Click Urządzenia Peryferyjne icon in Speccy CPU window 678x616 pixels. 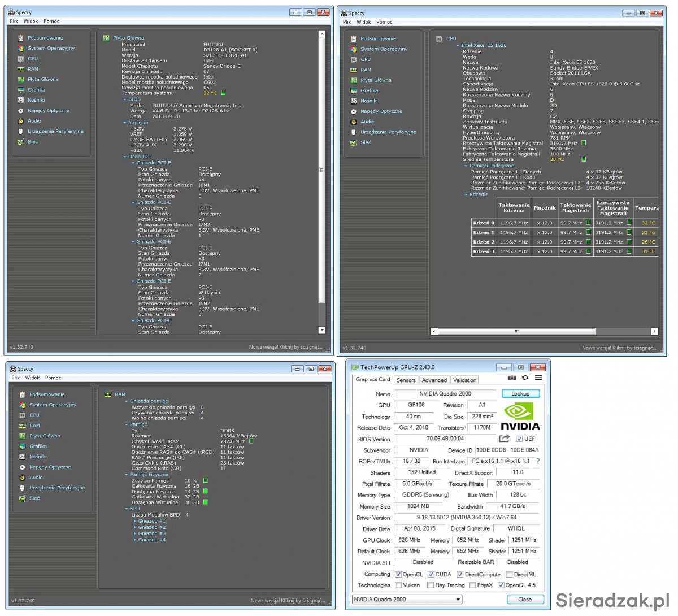click(x=354, y=132)
